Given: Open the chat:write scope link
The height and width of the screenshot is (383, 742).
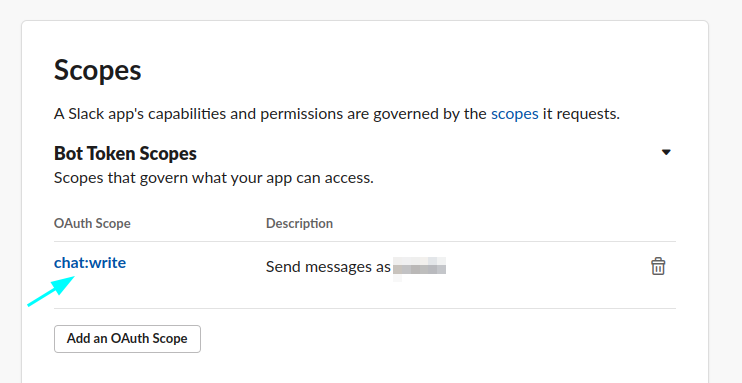Looking at the screenshot, I should tap(90, 263).
